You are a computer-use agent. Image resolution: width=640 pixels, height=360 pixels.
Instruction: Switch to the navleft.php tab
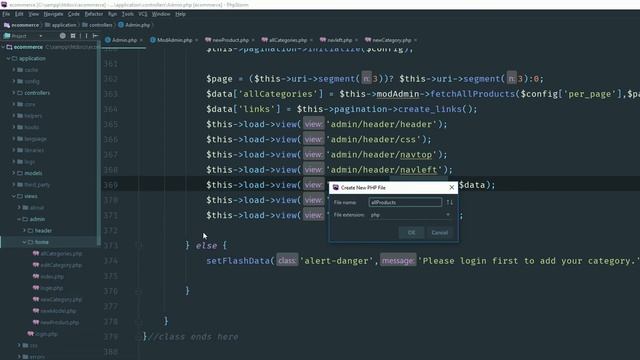340,40
